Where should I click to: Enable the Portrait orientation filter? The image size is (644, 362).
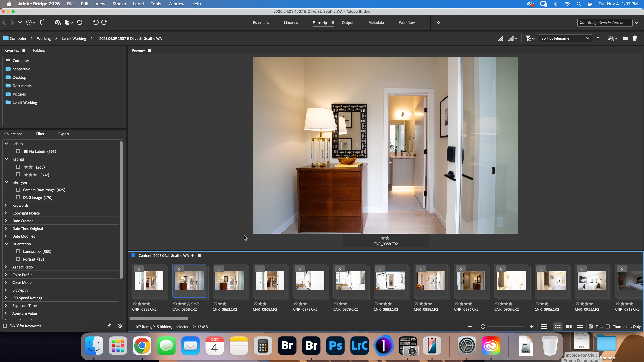pos(18,259)
